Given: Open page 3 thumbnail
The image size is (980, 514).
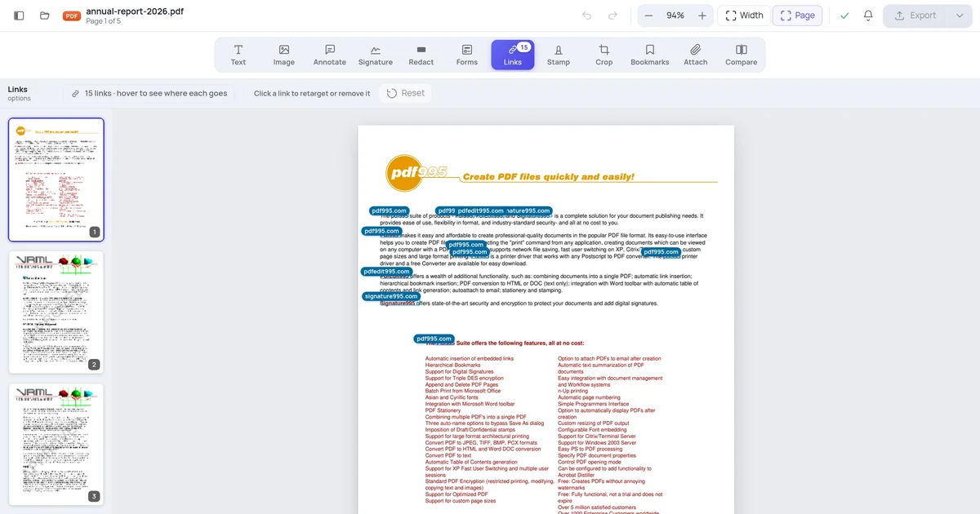Looking at the screenshot, I should (56, 445).
